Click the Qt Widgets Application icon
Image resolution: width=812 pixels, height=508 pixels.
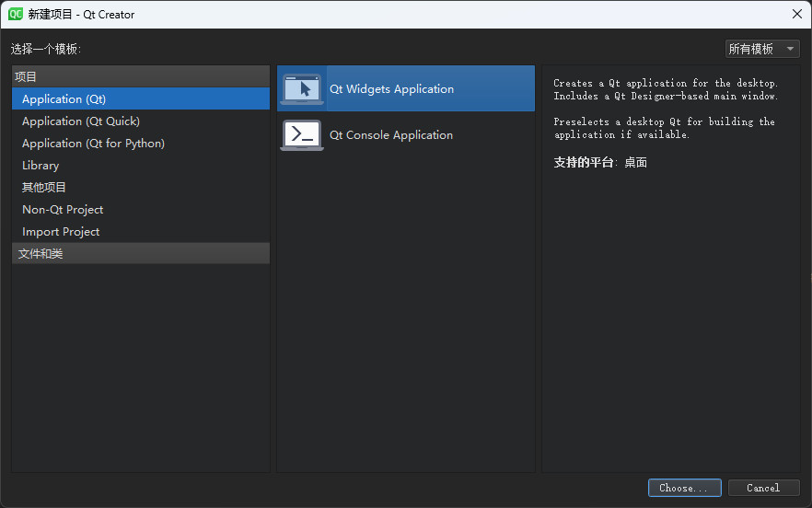pyautogui.click(x=302, y=89)
